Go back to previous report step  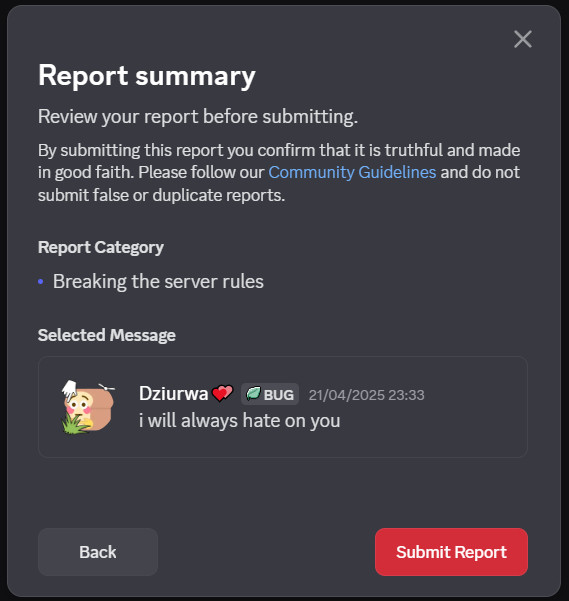point(98,552)
